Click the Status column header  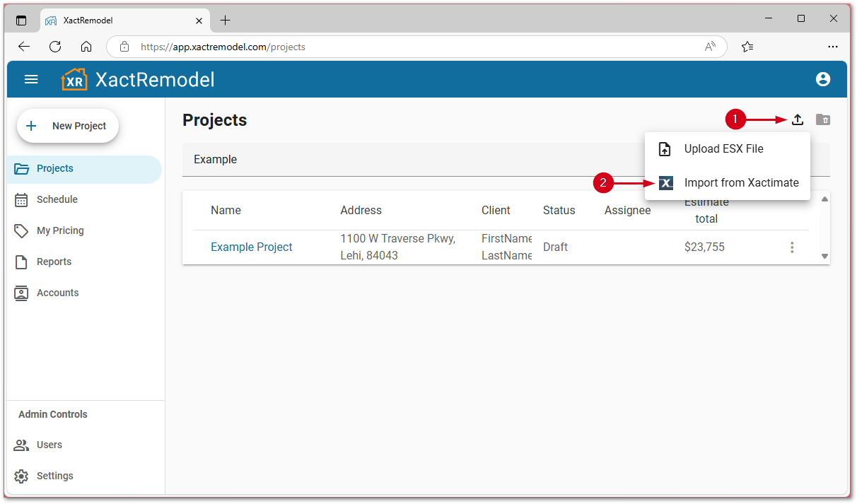point(559,211)
